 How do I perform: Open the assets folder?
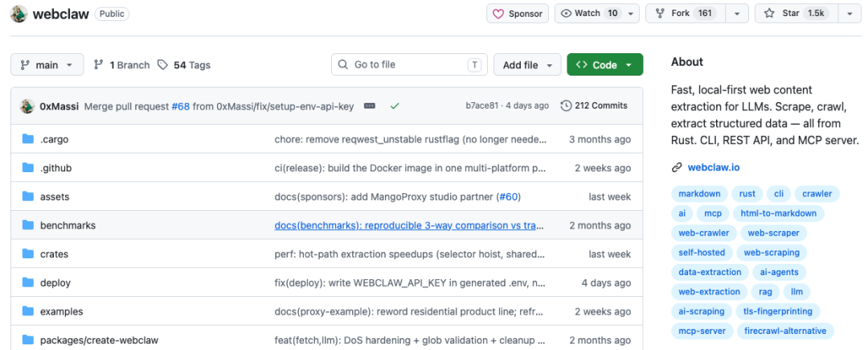coord(55,196)
